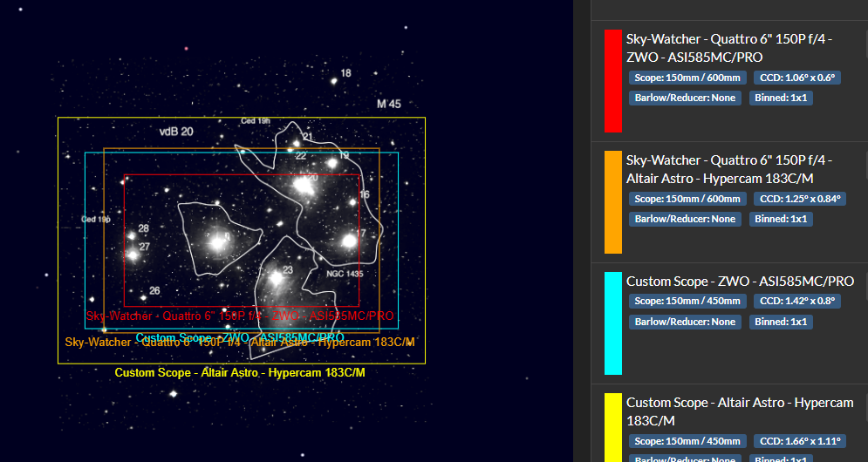Select Sky-Watcher Quattro ZWO ASI585MC/PRO equipment title
The image size is (868, 462).
coord(729,48)
